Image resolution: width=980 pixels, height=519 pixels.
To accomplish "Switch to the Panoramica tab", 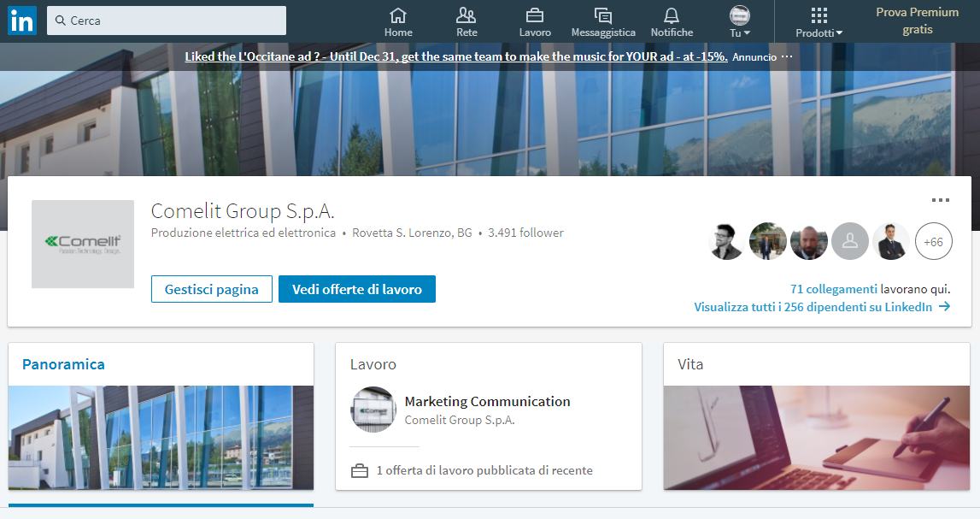I will (63, 364).
